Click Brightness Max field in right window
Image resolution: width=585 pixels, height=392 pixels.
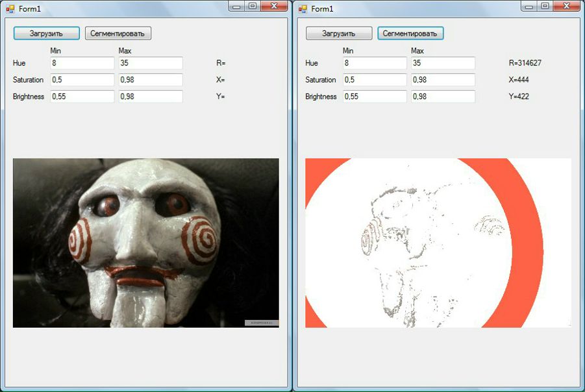click(x=443, y=97)
